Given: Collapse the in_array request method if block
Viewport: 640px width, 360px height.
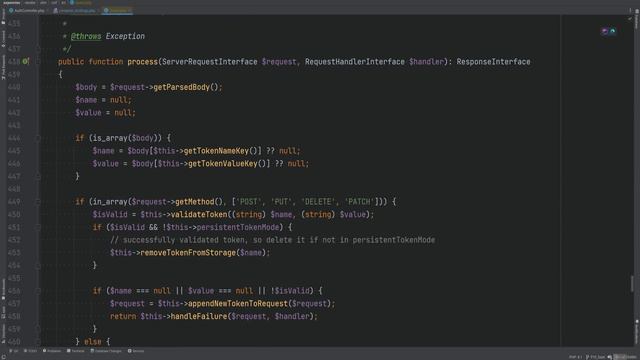Looking at the screenshot, I should pos(38,202).
